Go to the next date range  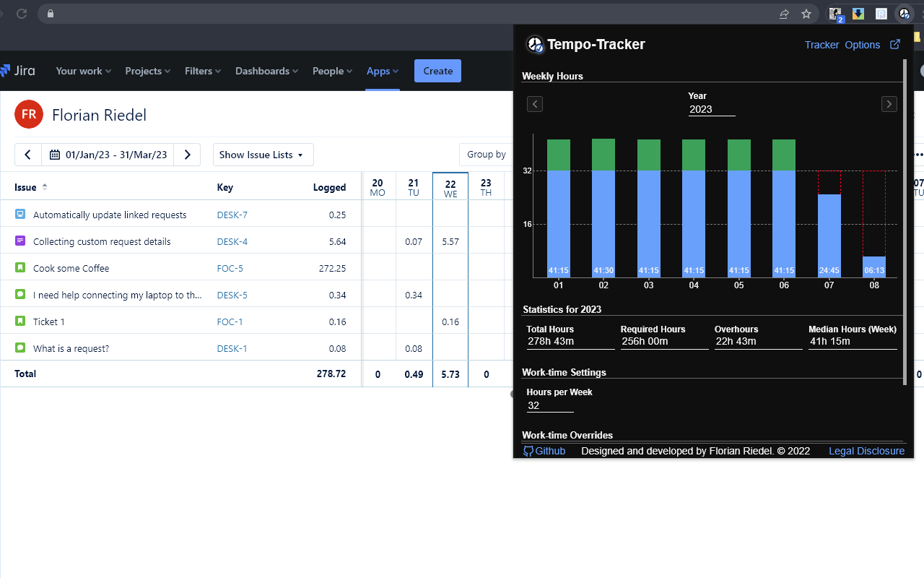[x=187, y=155]
